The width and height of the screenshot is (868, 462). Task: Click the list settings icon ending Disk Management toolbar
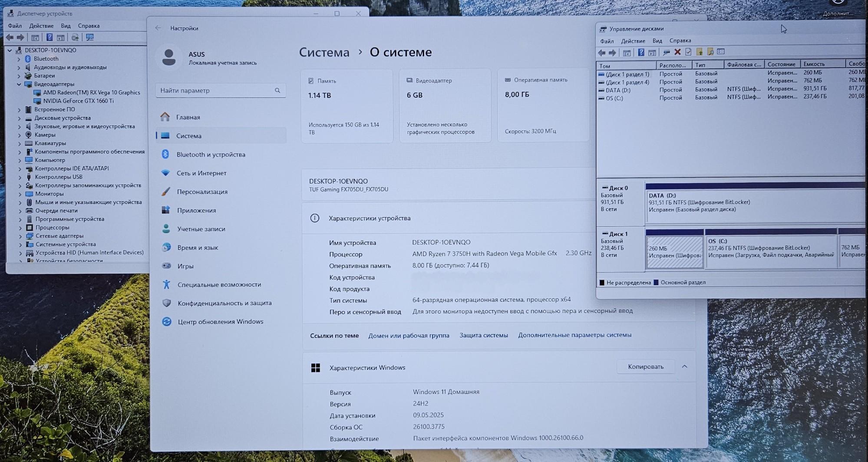(x=721, y=52)
